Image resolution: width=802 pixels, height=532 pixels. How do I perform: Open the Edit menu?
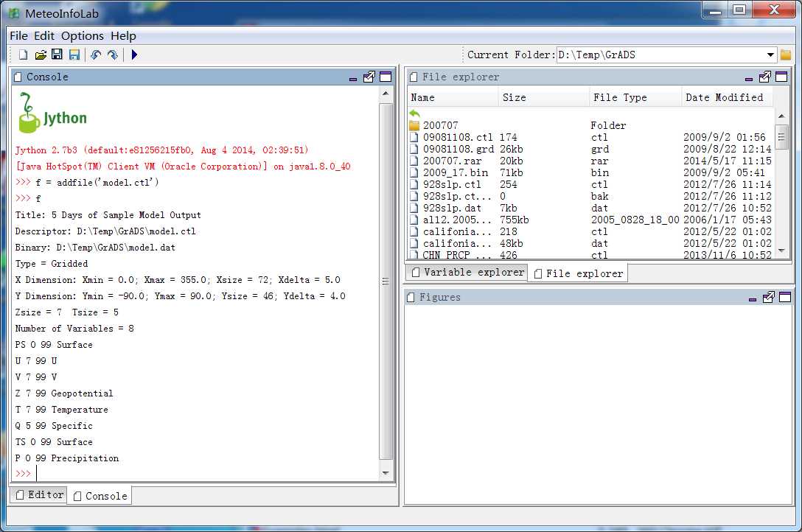click(x=44, y=35)
